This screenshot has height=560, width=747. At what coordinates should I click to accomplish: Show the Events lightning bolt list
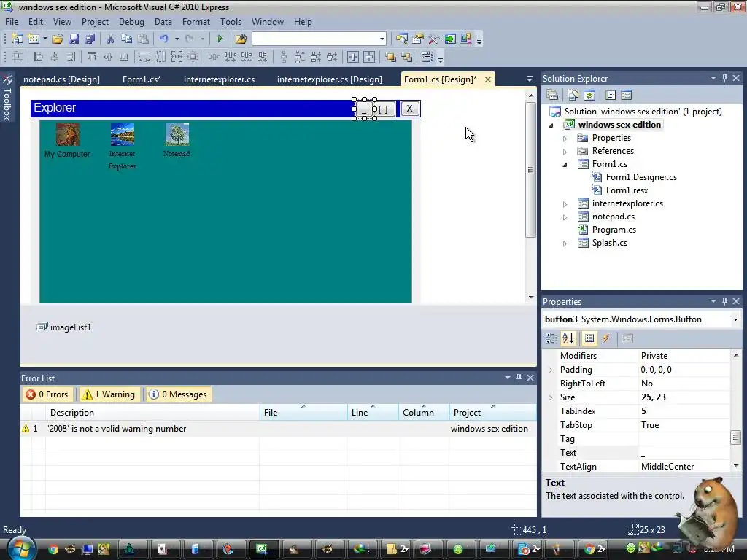(x=606, y=338)
